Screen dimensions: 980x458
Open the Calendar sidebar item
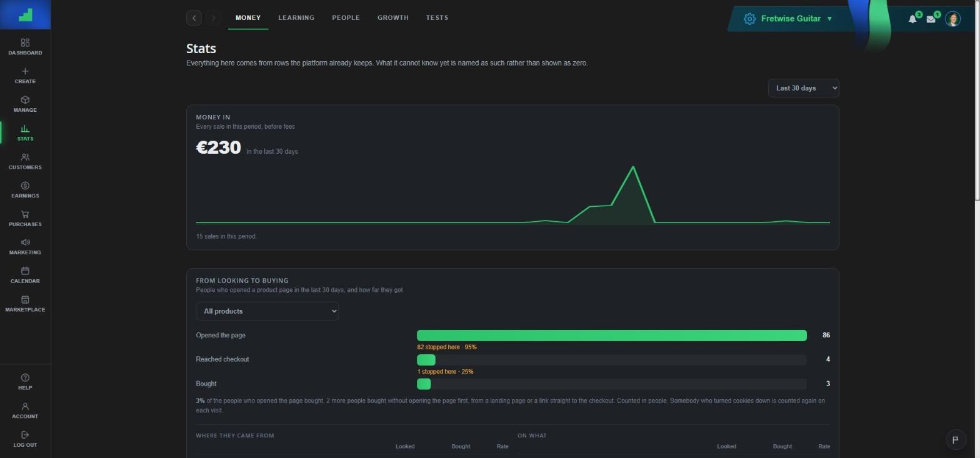tap(25, 276)
